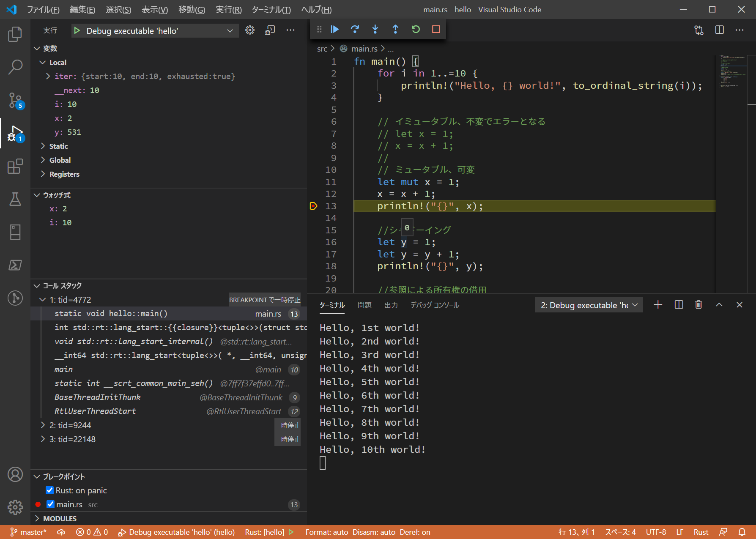Stop debugging with the red square

pyautogui.click(x=436, y=29)
